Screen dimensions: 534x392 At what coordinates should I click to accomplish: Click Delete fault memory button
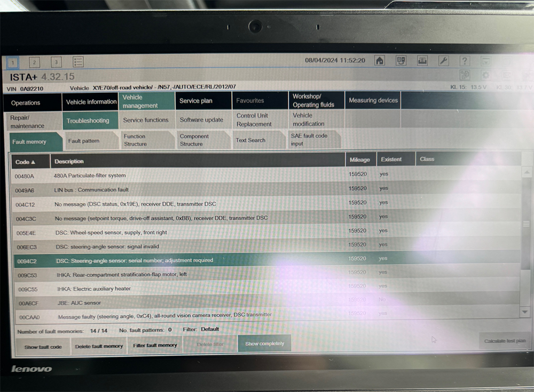pyautogui.click(x=99, y=346)
